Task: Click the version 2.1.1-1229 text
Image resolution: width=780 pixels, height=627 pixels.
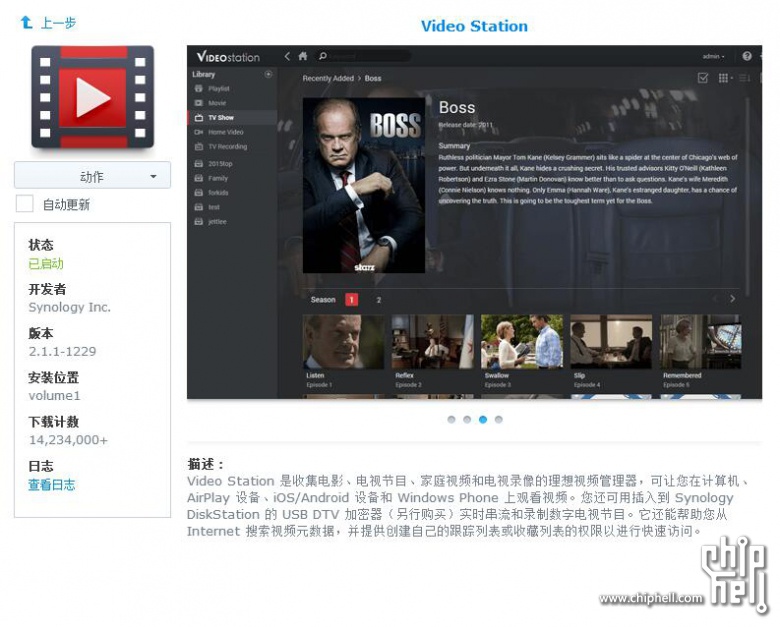Action: click(x=63, y=351)
